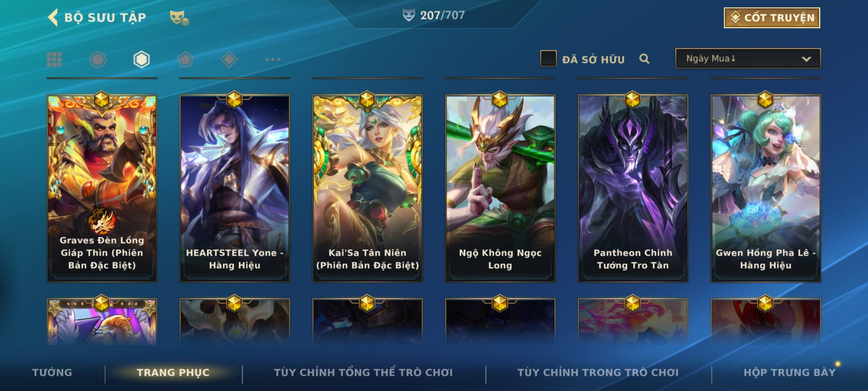Switch to Tùy Chỉnh Tổng Thể Trò Chơi tab

(x=363, y=373)
